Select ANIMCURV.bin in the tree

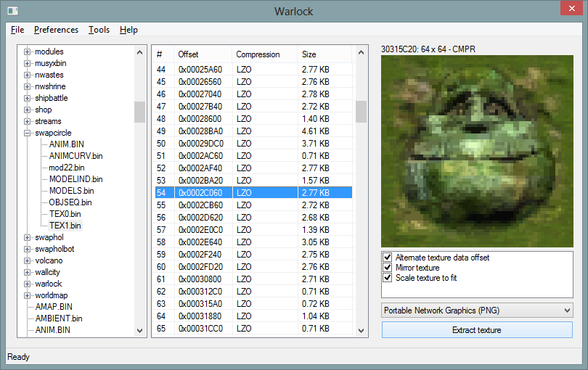pyautogui.click(x=75, y=156)
